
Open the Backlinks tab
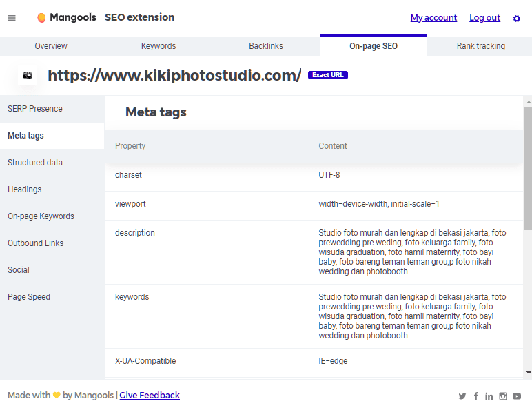(x=266, y=46)
